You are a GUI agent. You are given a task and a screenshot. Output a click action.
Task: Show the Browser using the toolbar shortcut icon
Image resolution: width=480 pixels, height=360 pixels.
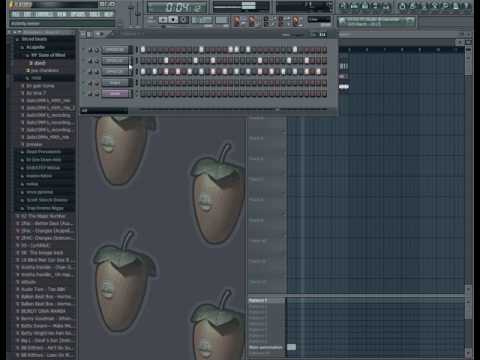tap(376, 6)
